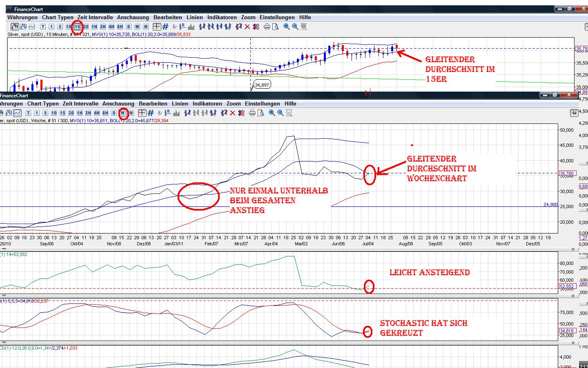Click the volume histogram icon in 15-minute window
588x368 pixels.
(x=192, y=27)
